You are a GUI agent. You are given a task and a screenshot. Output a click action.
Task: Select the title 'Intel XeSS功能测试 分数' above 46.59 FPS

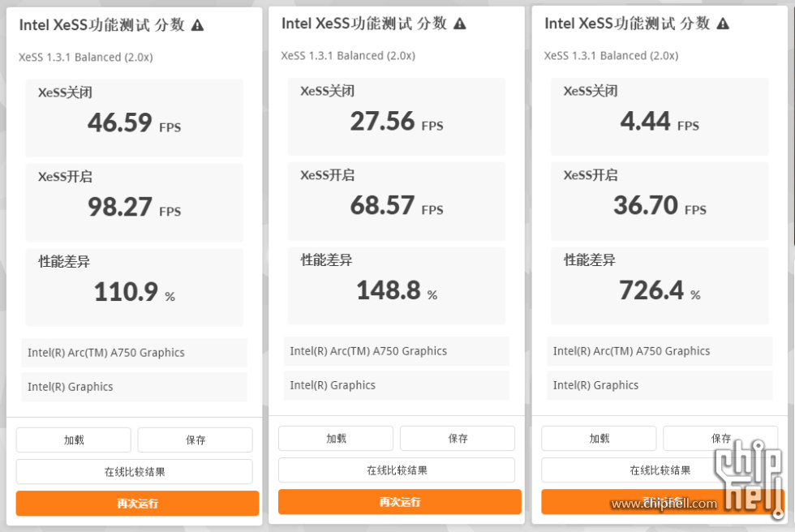[x=102, y=25]
